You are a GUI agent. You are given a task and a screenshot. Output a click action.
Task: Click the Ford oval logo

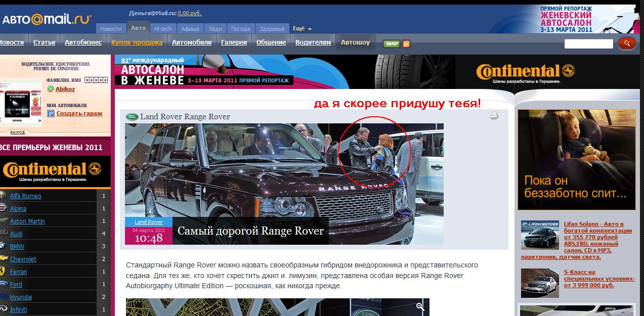tap(4, 284)
